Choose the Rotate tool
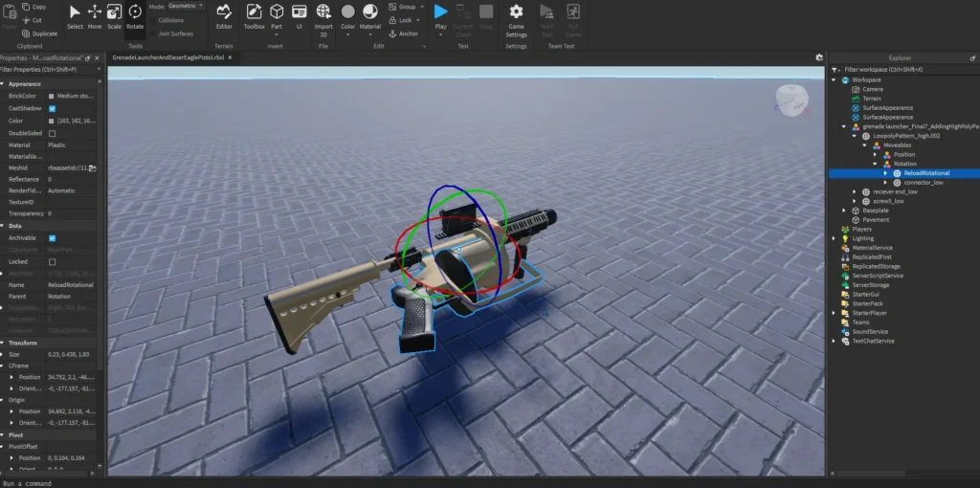The image size is (980, 488). click(135, 15)
